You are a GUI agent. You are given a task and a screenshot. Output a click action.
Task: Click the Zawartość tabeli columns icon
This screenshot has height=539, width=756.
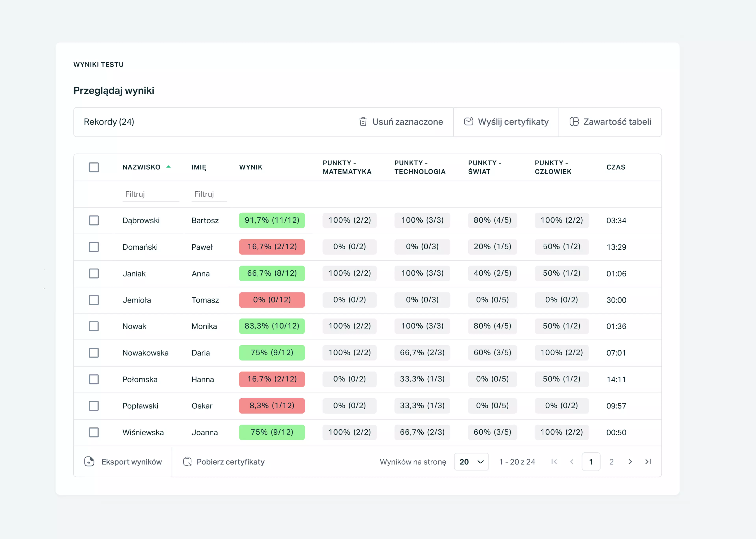(x=574, y=122)
